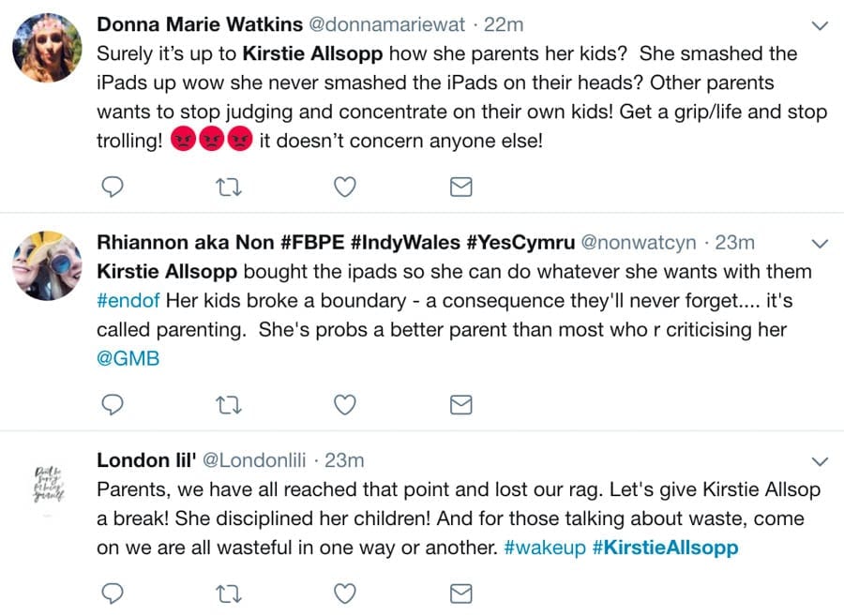Like Rhiannon aka Non's tweet
The width and height of the screenshot is (844, 616).
pyautogui.click(x=345, y=404)
